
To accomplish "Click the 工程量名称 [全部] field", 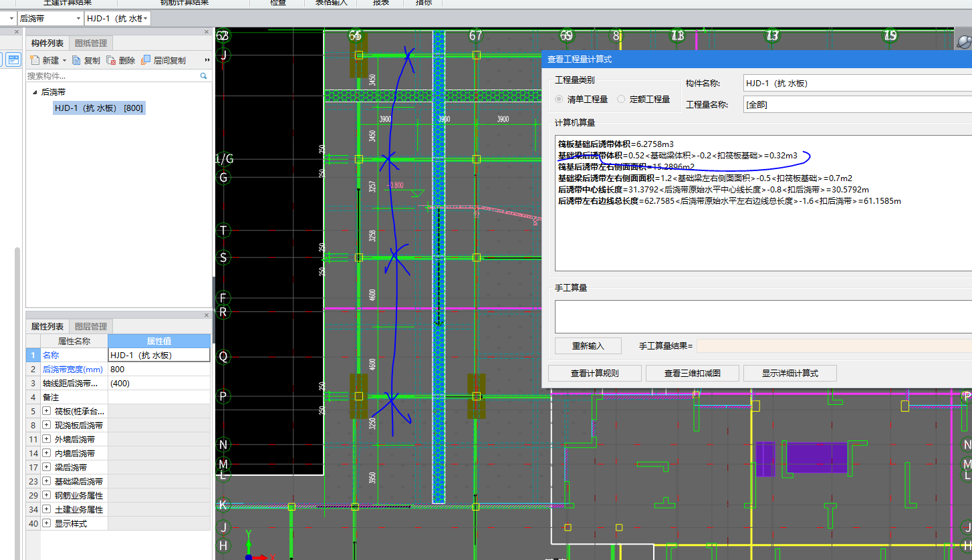I will (x=858, y=105).
